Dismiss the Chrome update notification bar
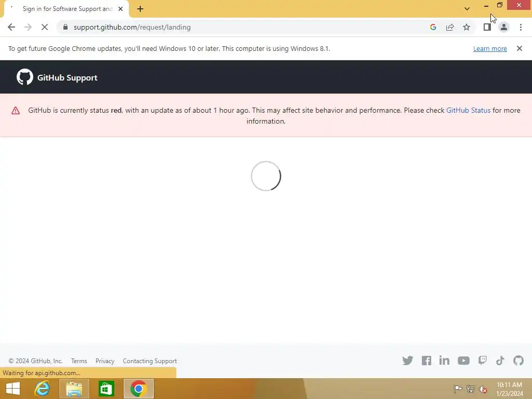This screenshot has height=399, width=532. 519,48
